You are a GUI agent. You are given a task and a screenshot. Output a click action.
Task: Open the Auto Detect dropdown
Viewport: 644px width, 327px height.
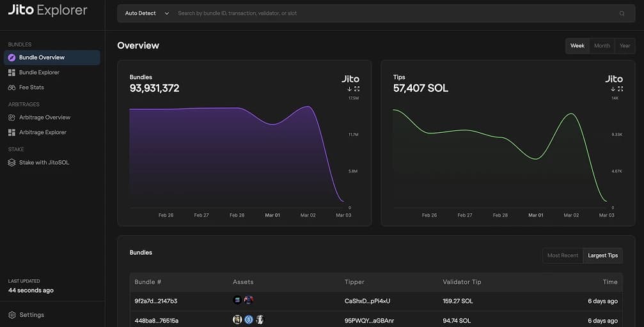146,13
